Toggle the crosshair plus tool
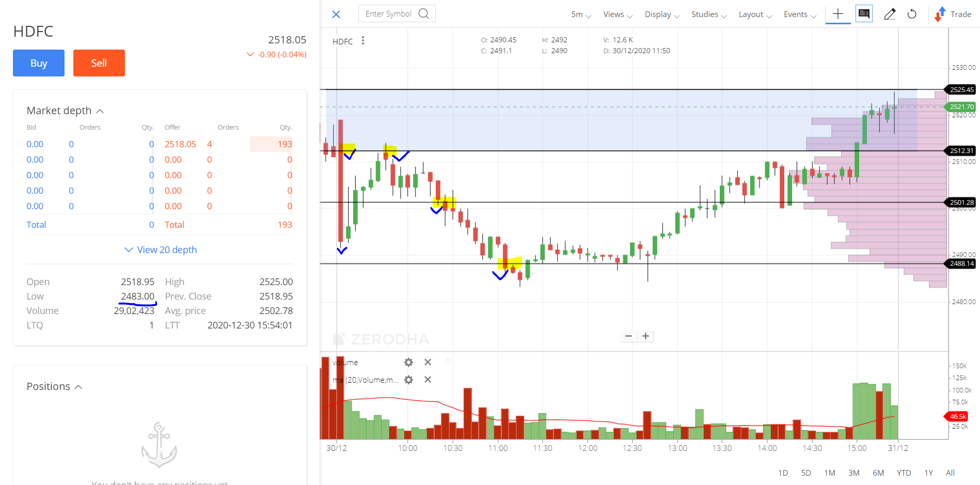The image size is (980, 485). tap(838, 14)
